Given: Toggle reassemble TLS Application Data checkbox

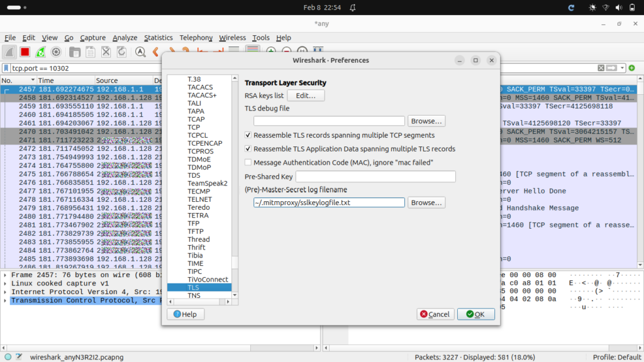Looking at the screenshot, I should click(x=248, y=148).
